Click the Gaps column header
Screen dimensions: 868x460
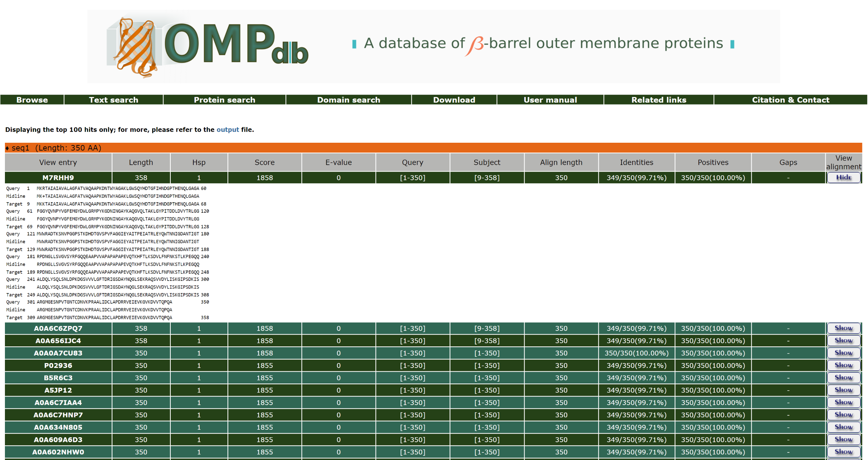point(788,162)
